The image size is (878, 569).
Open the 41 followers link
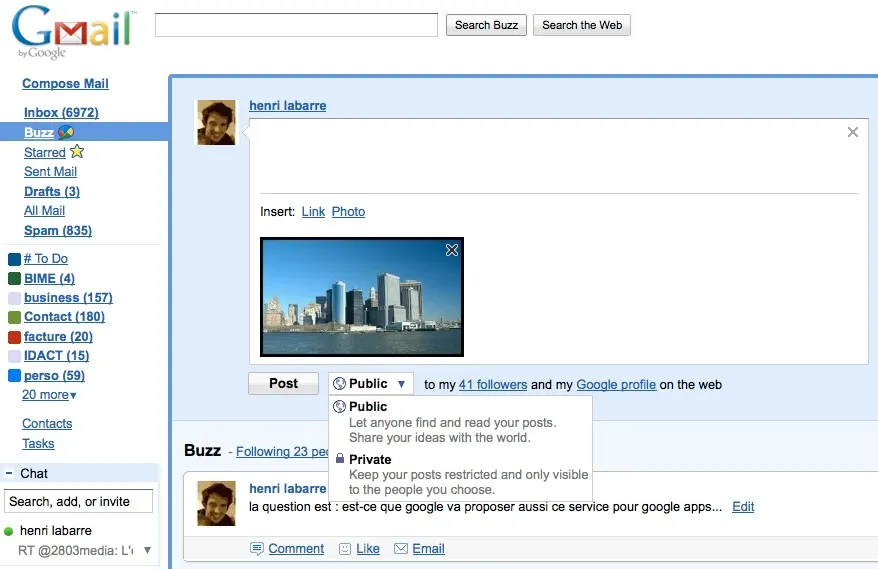[x=493, y=385]
